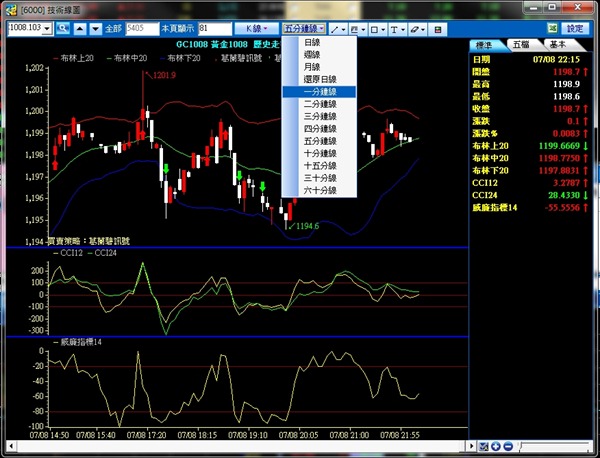Viewport: 600px width, 458px height.
Task: Choose 二分鐘線 from period menu
Action: (x=319, y=104)
